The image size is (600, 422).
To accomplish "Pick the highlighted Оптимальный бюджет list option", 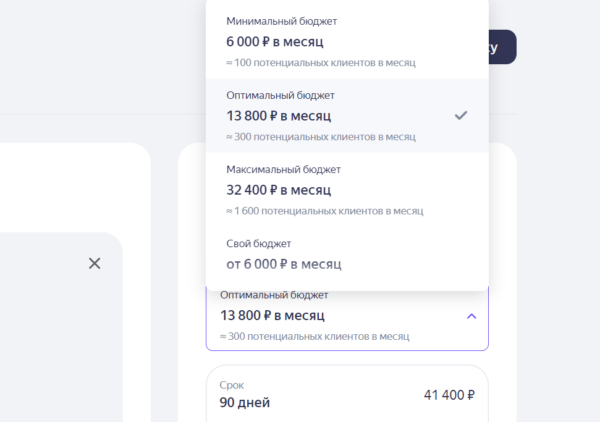I will (347, 116).
